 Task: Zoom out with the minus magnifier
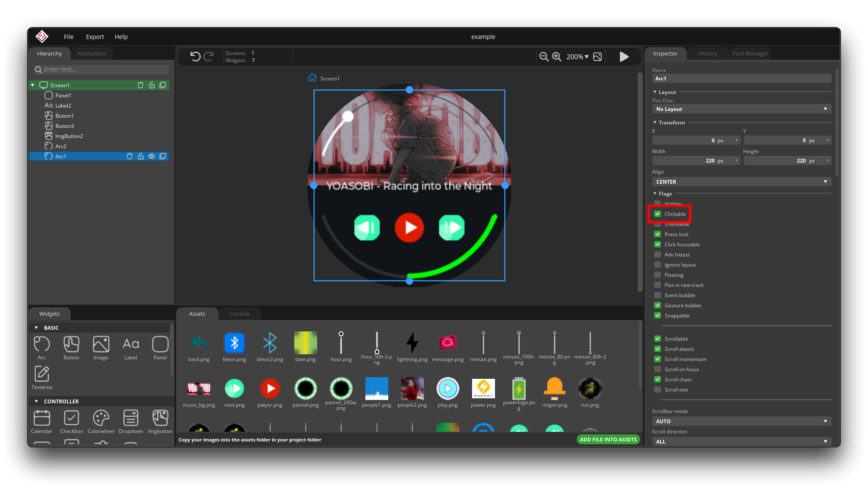click(544, 57)
